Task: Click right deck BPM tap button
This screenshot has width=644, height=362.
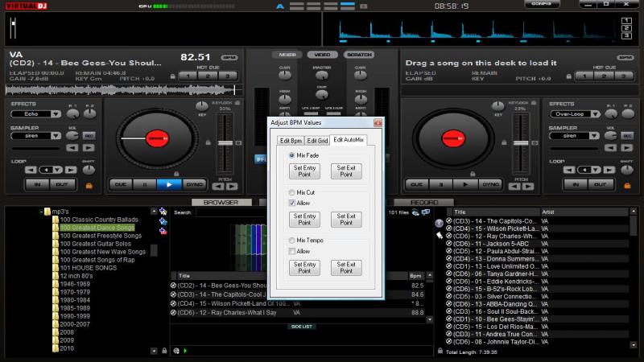Action: pos(625,57)
